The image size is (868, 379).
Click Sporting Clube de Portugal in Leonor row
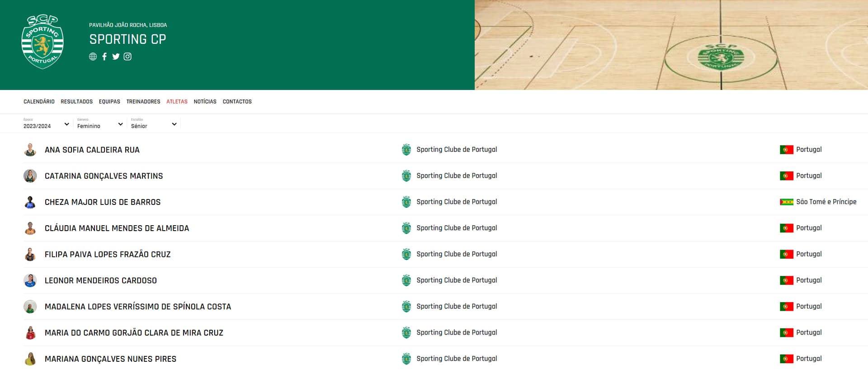457,280
